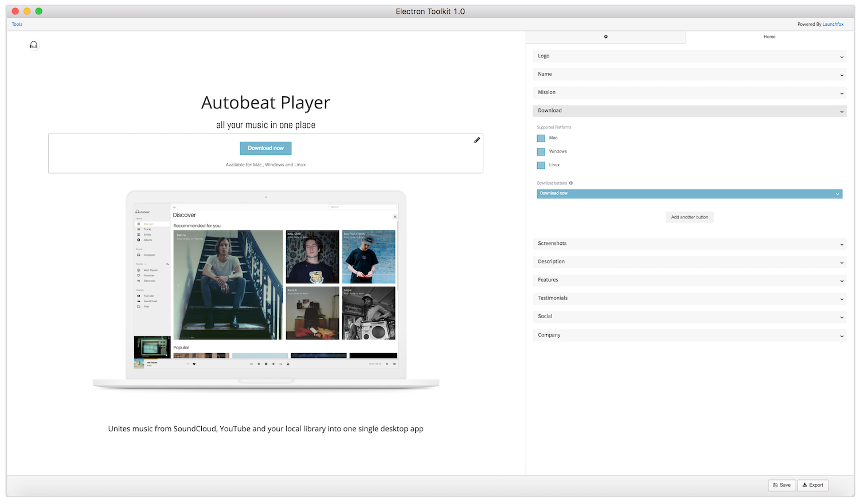Click info icon beside Download buttons

tap(570, 183)
